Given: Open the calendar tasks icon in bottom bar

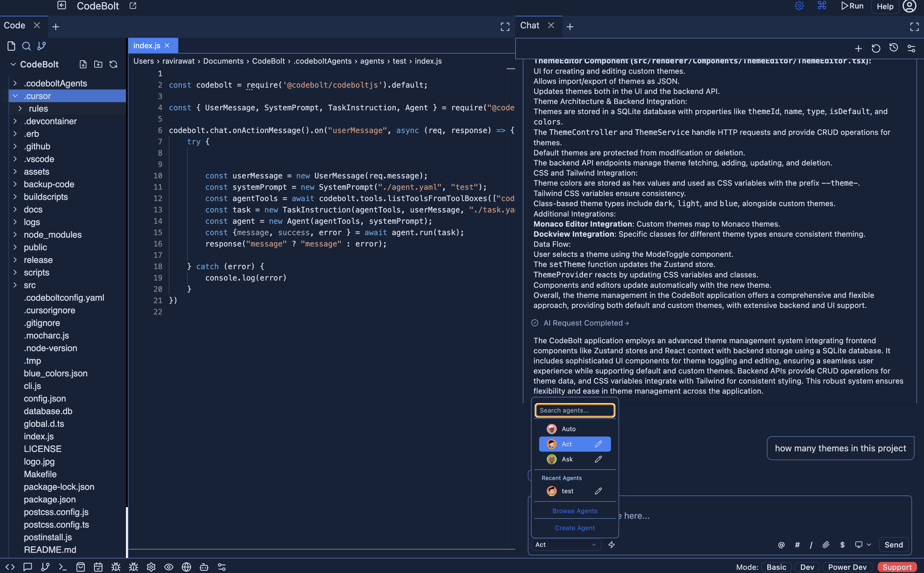Looking at the screenshot, I should pyautogui.click(x=98, y=567).
